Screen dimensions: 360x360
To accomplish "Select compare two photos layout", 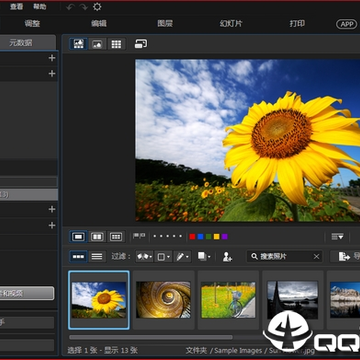I will [97, 237].
